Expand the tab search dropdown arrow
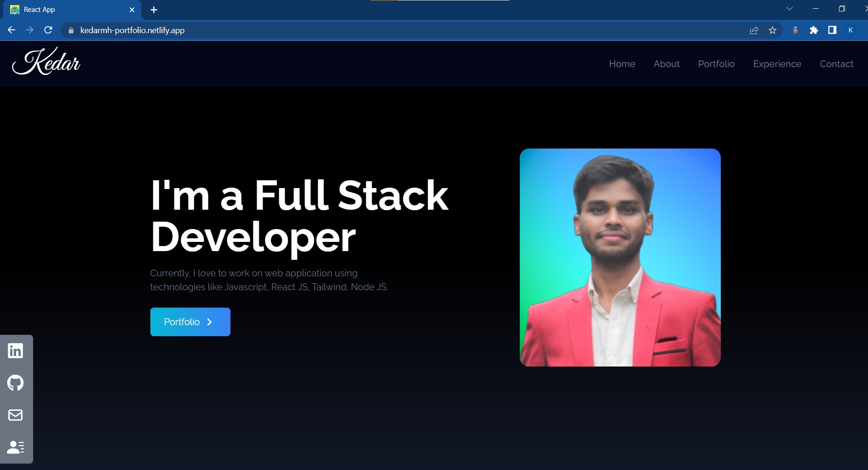The image size is (868, 470). tap(789, 9)
